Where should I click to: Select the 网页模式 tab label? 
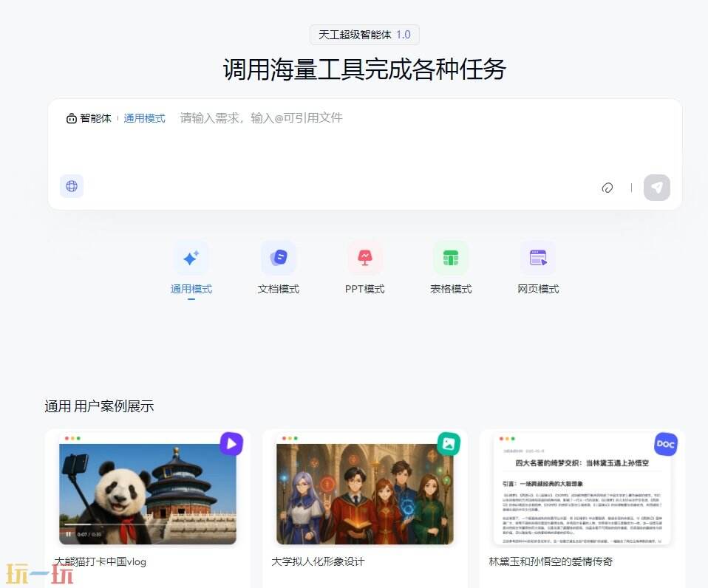pyautogui.click(x=537, y=289)
